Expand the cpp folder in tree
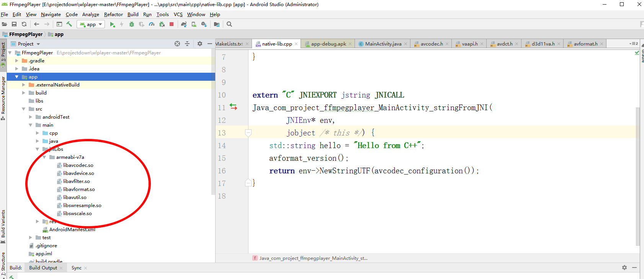 coord(38,133)
